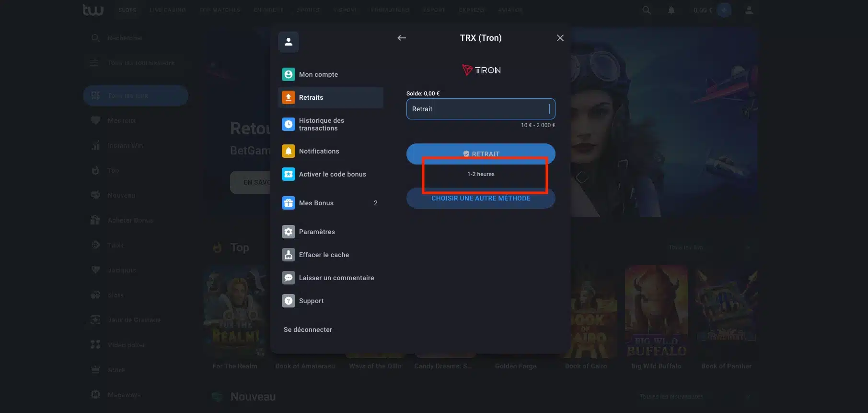The height and width of the screenshot is (413, 868).
Task: Focus the Retrait amount field
Action: tap(481, 109)
